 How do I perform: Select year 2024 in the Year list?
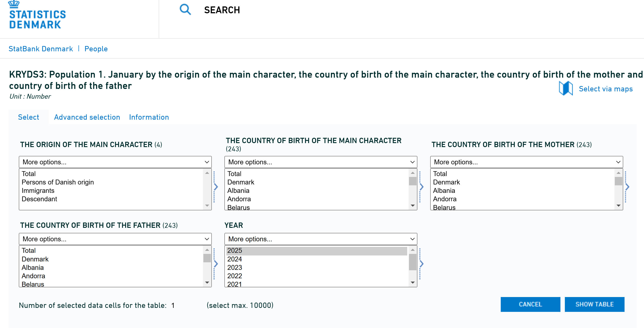pyautogui.click(x=235, y=259)
